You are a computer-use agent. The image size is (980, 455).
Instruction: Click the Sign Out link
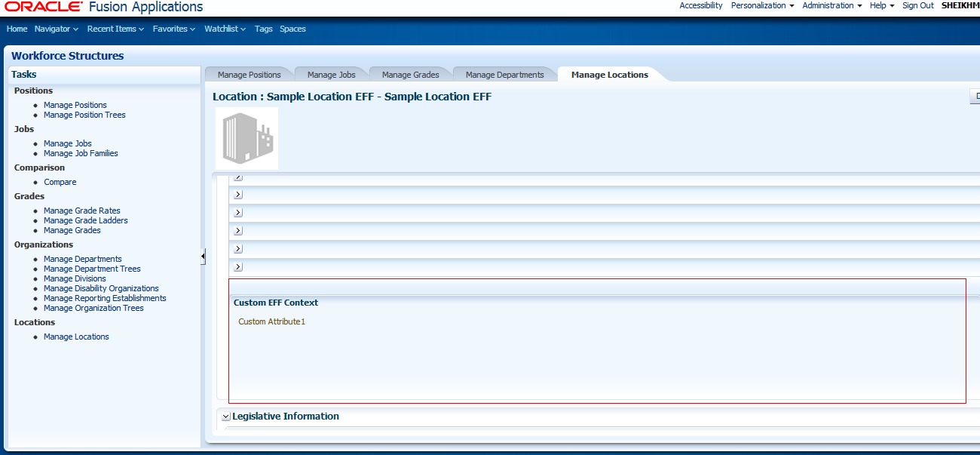click(917, 5)
